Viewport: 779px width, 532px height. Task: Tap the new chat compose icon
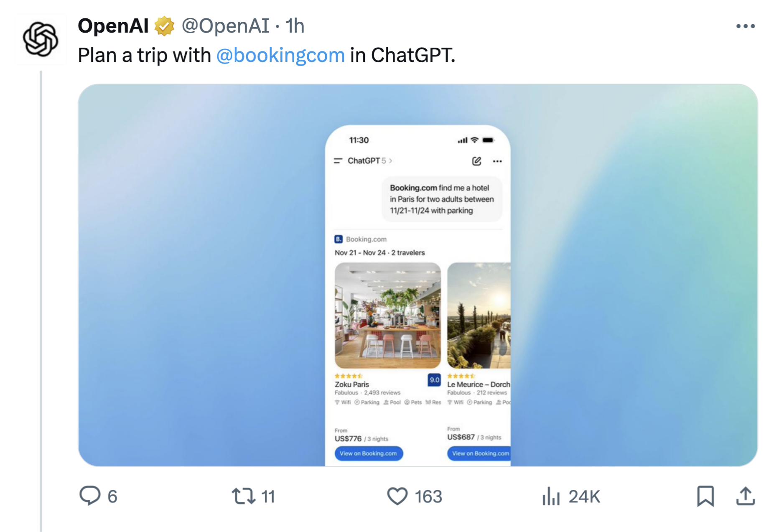tap(476, 161)
